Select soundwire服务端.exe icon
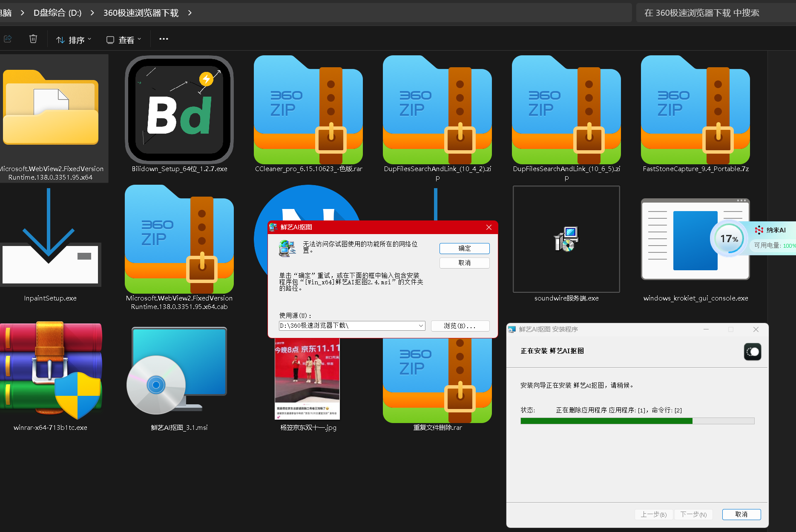Screen dimensions: 796x532 (x=566, y=239)
